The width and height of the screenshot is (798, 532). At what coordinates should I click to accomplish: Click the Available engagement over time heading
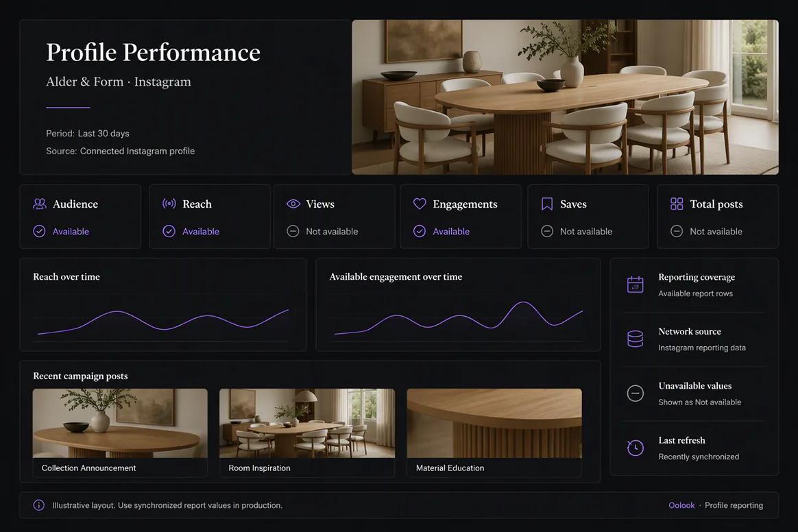tap(396, 277)
